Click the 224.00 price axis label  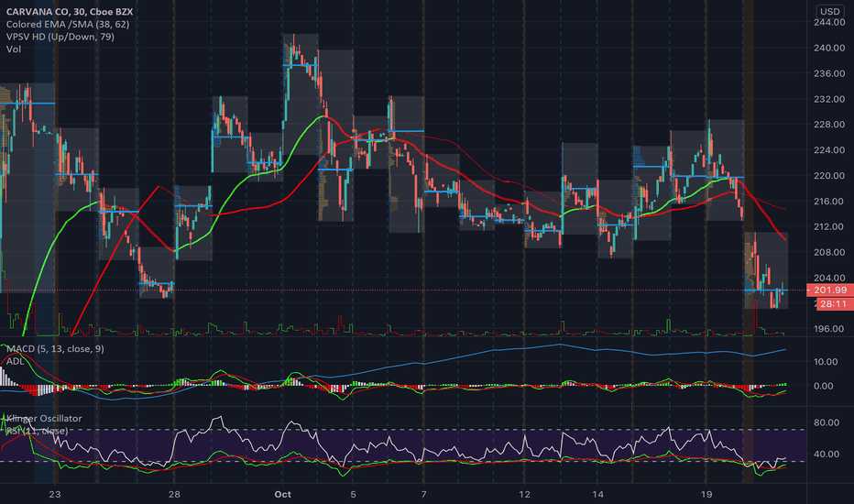coord(829,150)
